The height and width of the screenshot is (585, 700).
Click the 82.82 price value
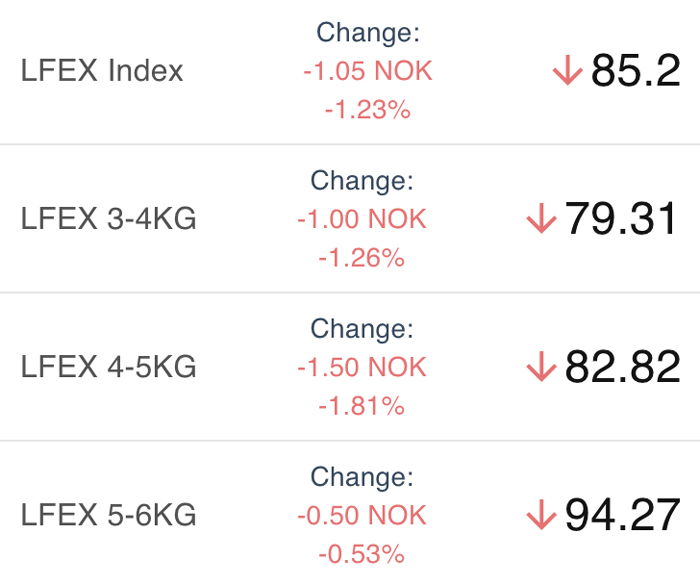[x=623, y=367]
